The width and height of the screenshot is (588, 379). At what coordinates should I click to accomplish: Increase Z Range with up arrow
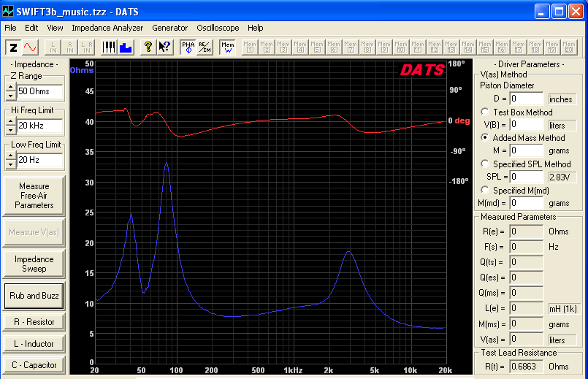[11, 87]
